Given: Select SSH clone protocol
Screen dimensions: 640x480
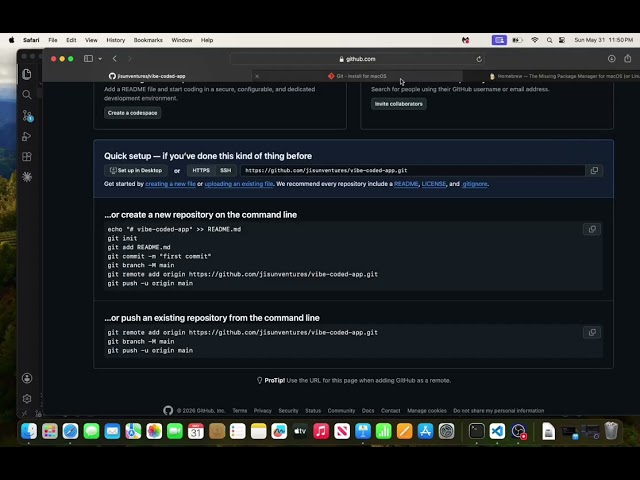Looking at the screenshot, I should [226, 171].
